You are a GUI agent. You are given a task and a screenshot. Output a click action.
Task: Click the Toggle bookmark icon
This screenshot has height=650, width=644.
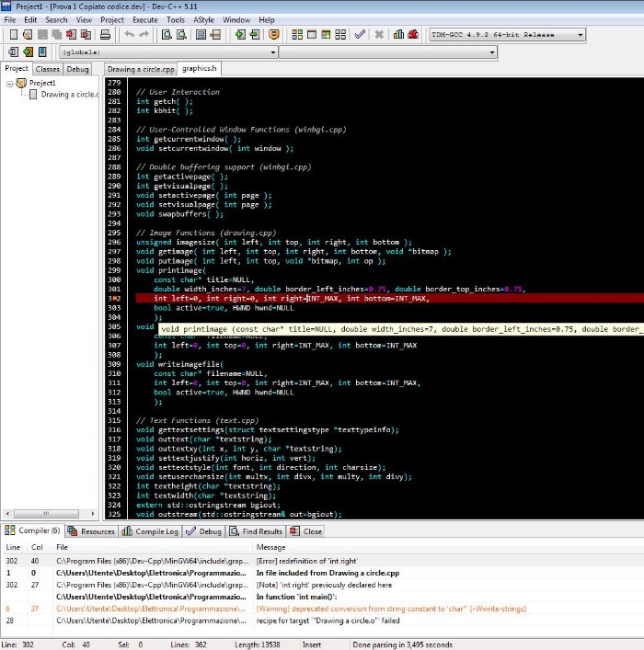click(28, 51)
